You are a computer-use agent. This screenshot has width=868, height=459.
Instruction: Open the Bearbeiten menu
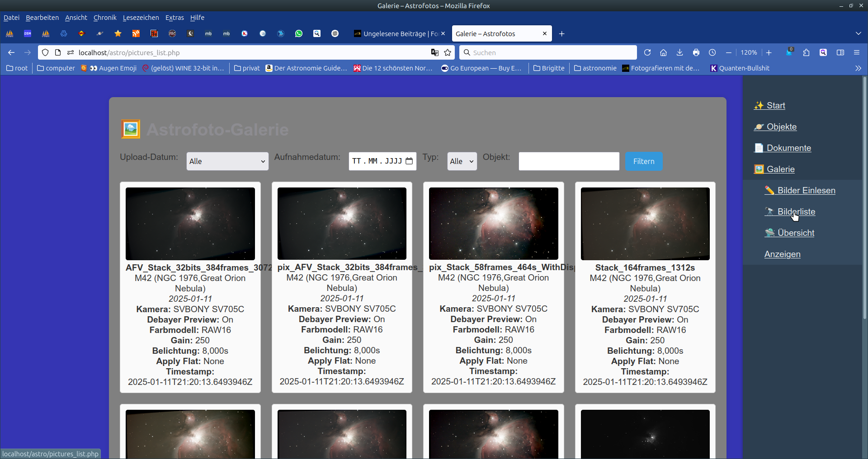[42, 18]
